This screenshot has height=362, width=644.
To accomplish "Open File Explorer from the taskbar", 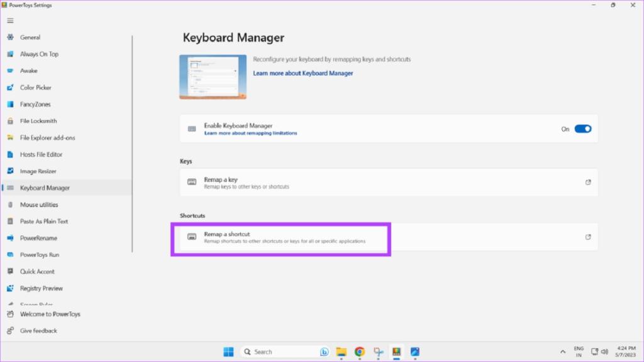I will (x=341, y=352).
